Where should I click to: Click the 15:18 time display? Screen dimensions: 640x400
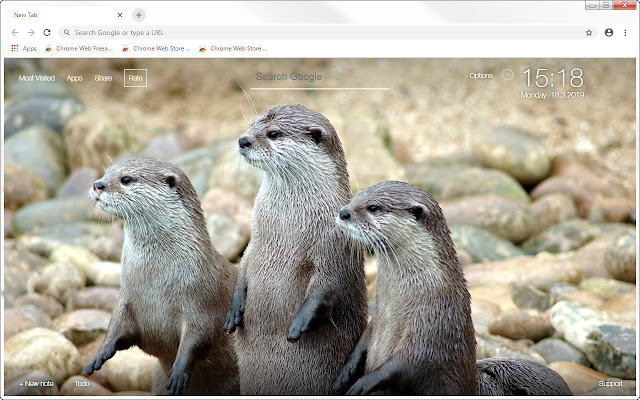pos(553,78)
